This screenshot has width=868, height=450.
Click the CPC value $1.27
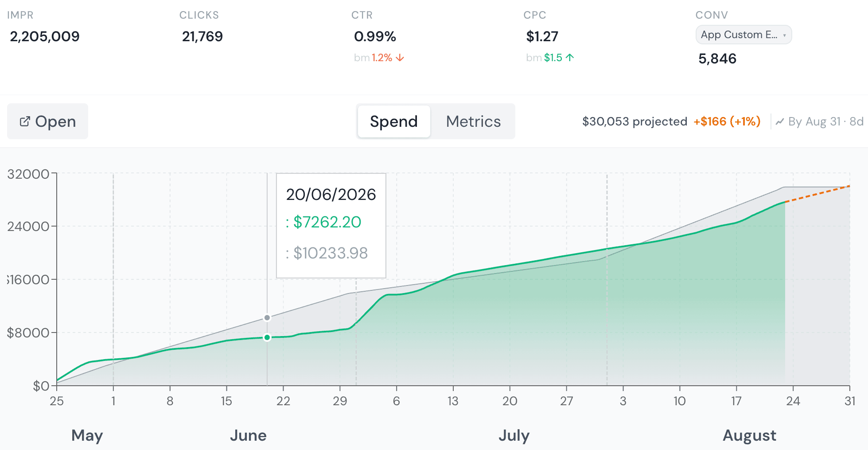click(x=542, y=36)
